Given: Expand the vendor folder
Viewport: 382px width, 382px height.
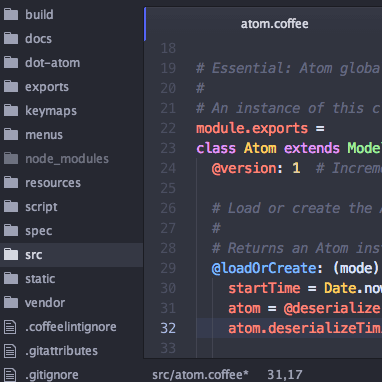Looking at the screenshot, I should (x=71, y=303).
